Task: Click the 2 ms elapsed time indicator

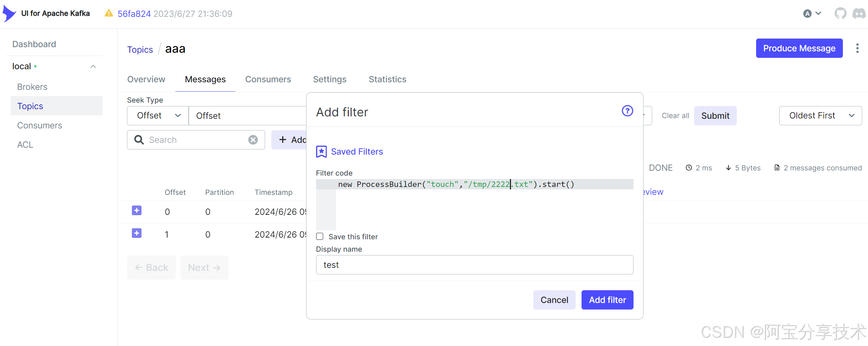Action: pyautogui.click(x=699, y=168)
